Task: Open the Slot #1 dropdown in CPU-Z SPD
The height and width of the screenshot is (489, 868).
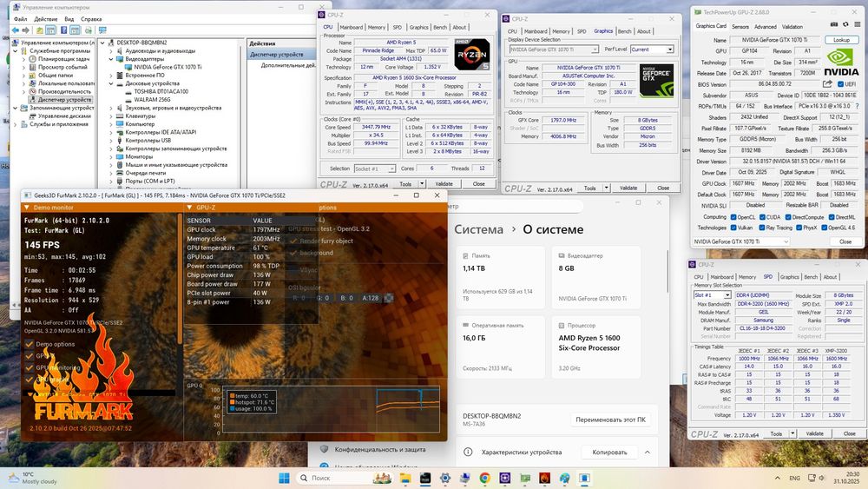Action: point(713,295)
